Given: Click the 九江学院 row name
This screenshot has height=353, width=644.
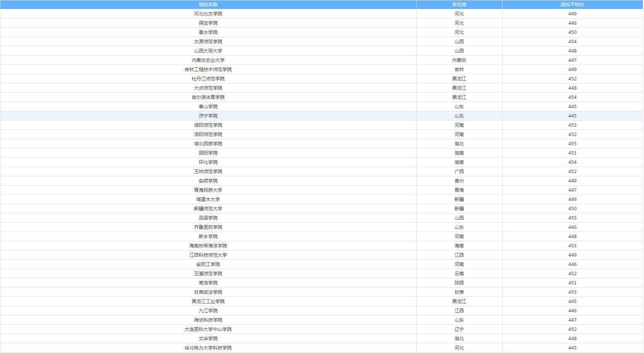Looking at the screenshot, I should pos(208,311).
